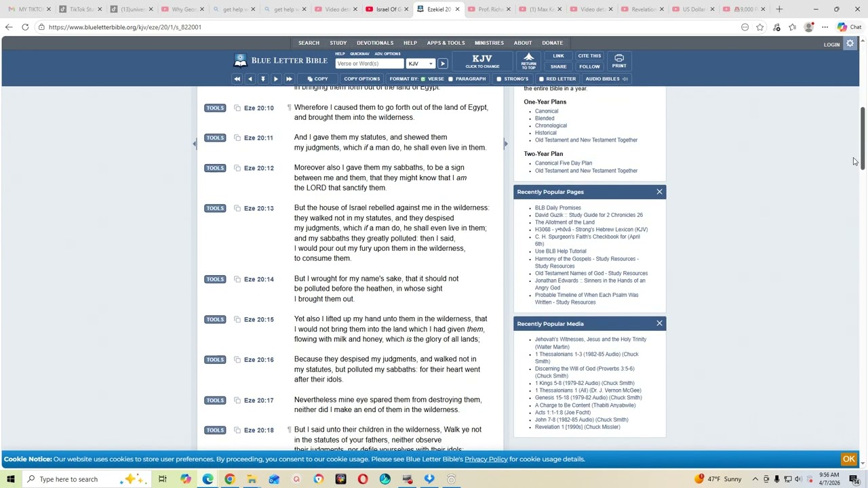Open Canonical one-year plan link
This screenshot has width=868, height=488.
pyautogui.click(x=547, y=111)
